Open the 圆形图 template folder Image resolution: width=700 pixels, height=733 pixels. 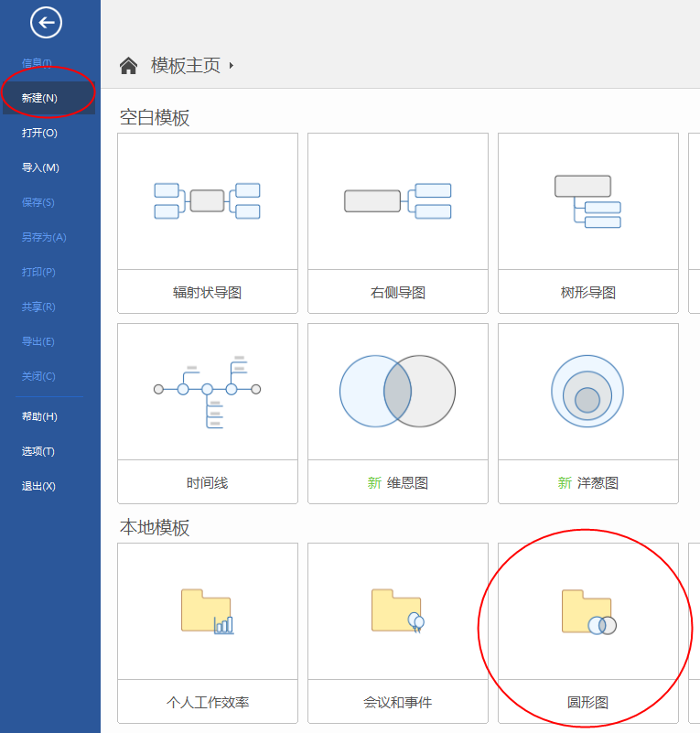587,612
